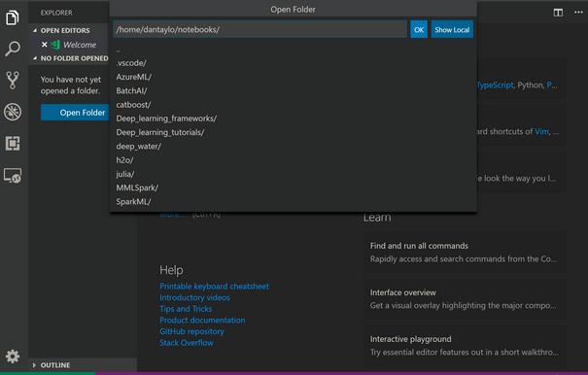Screen dimensions: 588x375
Task: Open the Manage gear icon
Action: [13, 357]
